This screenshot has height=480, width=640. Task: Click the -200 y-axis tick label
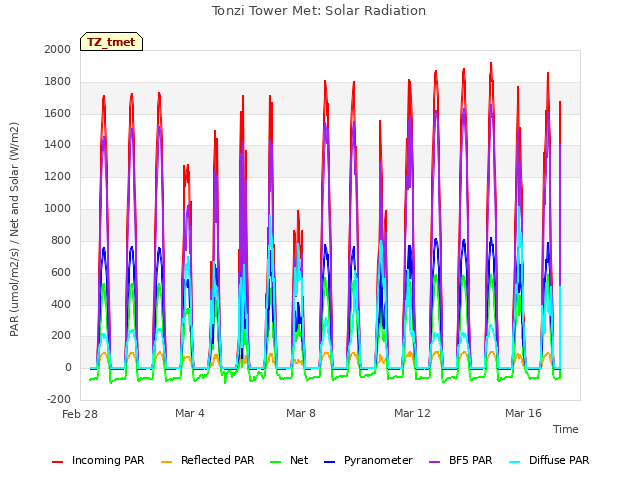(x=59, y=399)
